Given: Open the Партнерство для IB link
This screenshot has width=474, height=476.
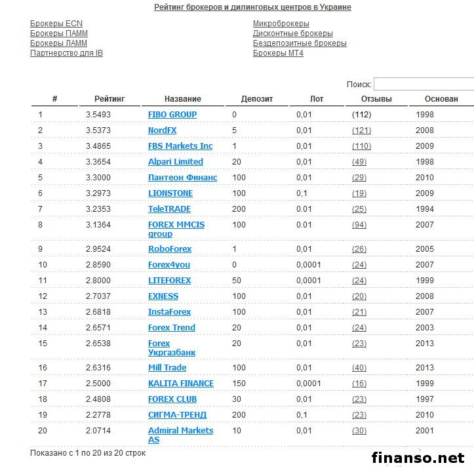Looking at the screenshot, I should tap(66, 53).
